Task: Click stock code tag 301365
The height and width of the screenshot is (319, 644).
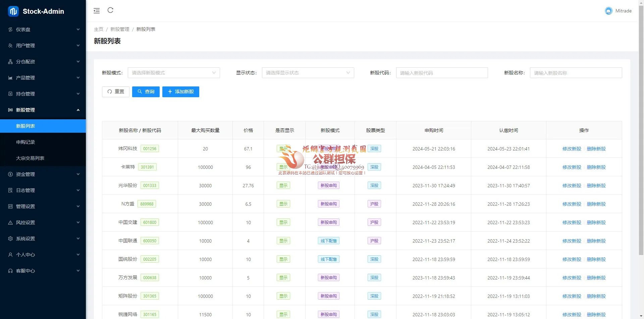Action: pos(150,296)
